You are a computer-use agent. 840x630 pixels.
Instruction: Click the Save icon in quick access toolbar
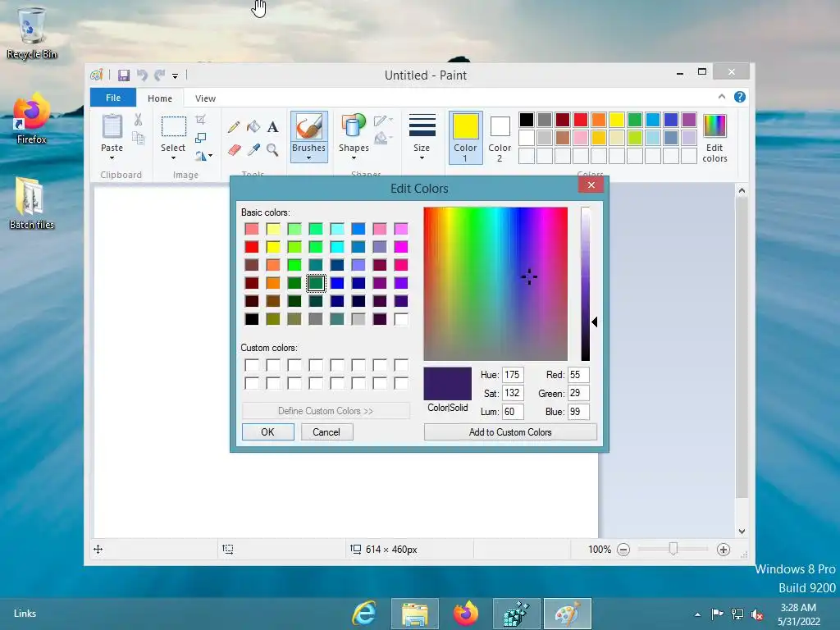coord(124,75)
